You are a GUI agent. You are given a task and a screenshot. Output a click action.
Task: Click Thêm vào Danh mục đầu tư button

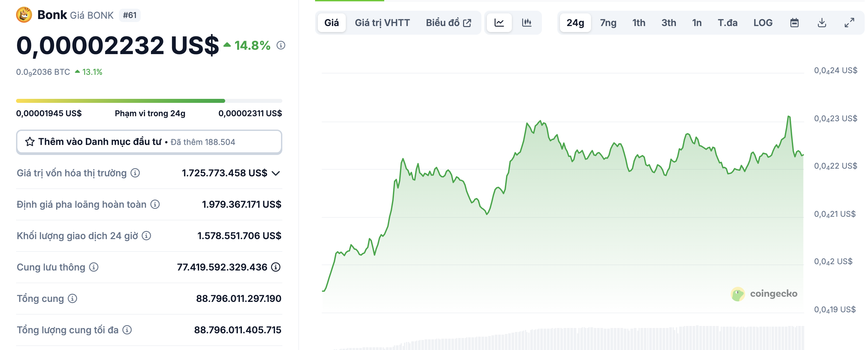click(x=149, y=142)
